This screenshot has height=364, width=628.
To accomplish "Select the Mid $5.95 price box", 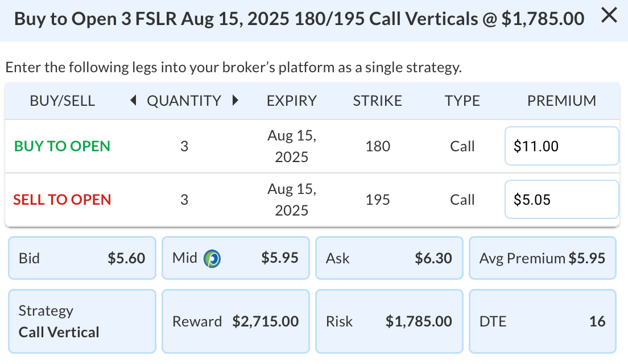I will click(235, 258).
